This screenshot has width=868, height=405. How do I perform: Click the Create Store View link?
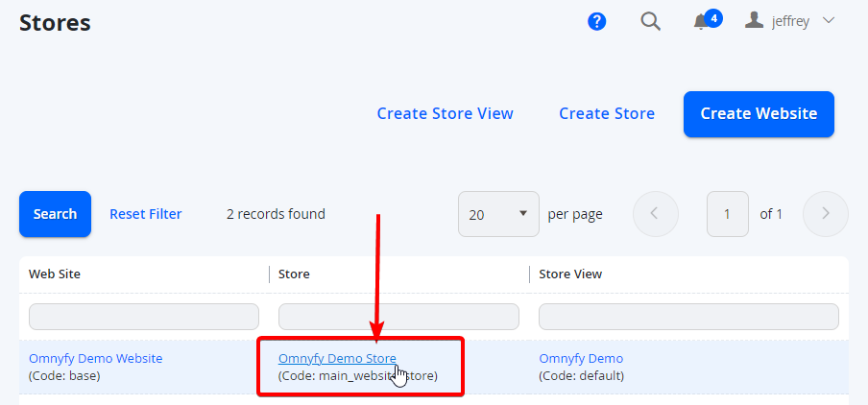pos(446,113)
